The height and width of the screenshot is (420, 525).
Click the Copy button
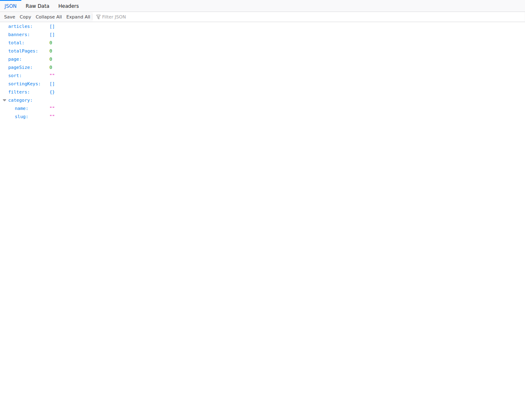point(25,17)
